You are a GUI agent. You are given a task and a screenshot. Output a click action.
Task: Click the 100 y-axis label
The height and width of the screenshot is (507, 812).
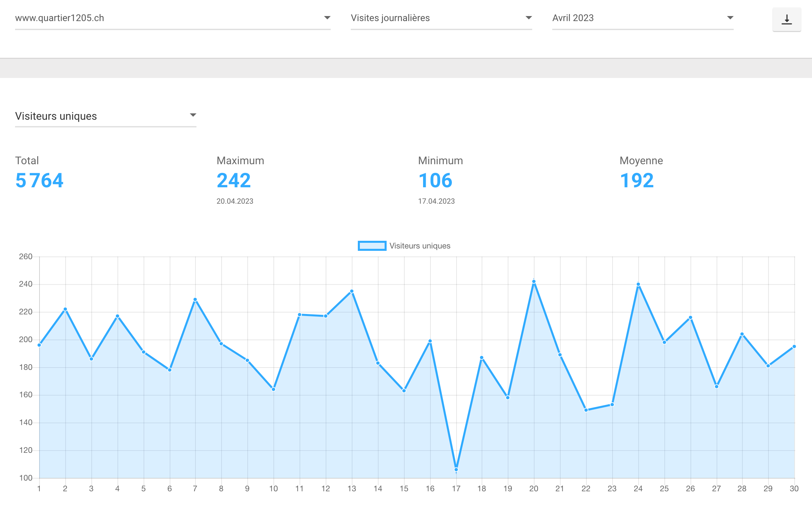pyautogui.click(x=25, y=478)
